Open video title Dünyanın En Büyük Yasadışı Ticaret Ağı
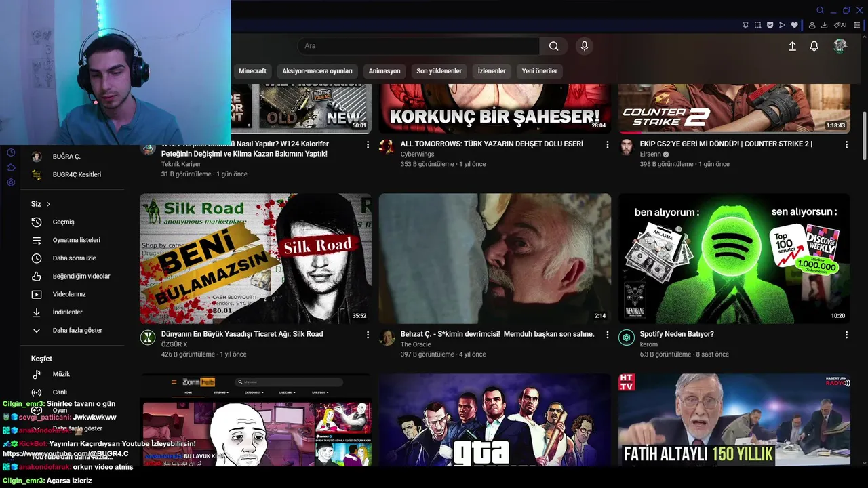Viewport: 868px width, 488px height. point(242,334)
